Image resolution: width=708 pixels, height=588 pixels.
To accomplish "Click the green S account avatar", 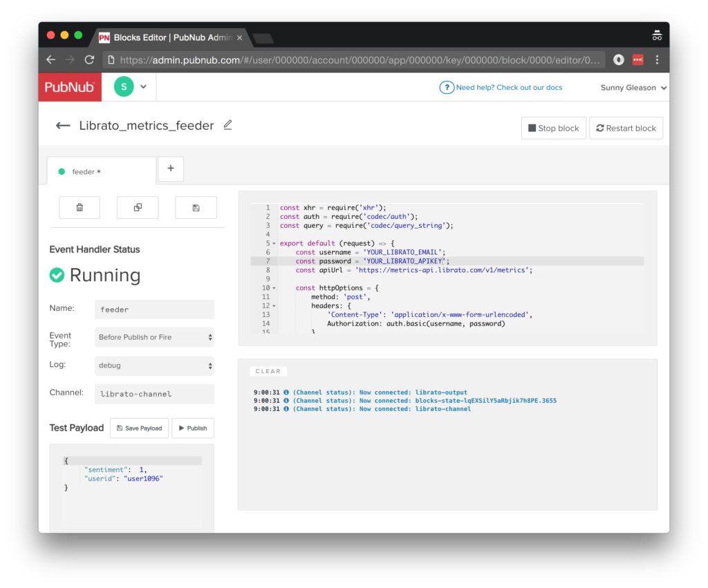I will 124,87.
